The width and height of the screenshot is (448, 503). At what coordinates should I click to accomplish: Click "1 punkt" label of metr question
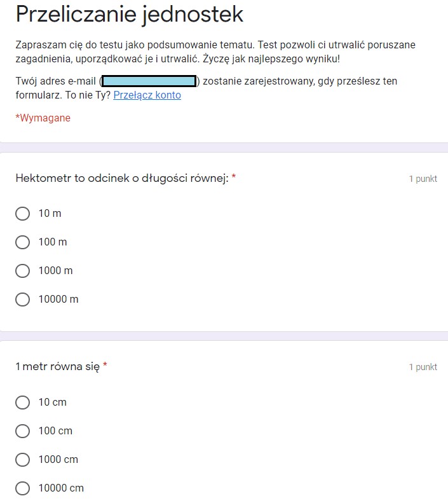coord(423,367)
